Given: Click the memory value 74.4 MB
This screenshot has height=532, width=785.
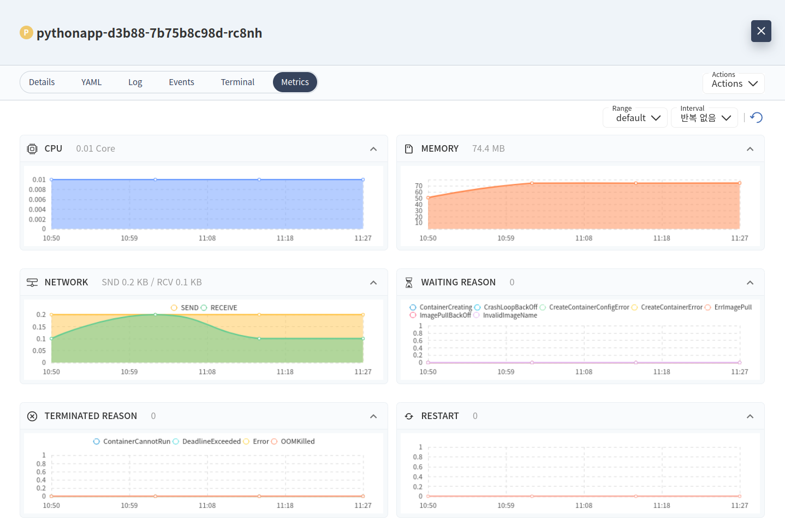Looking at the screenshot, I should click(489, 149).
